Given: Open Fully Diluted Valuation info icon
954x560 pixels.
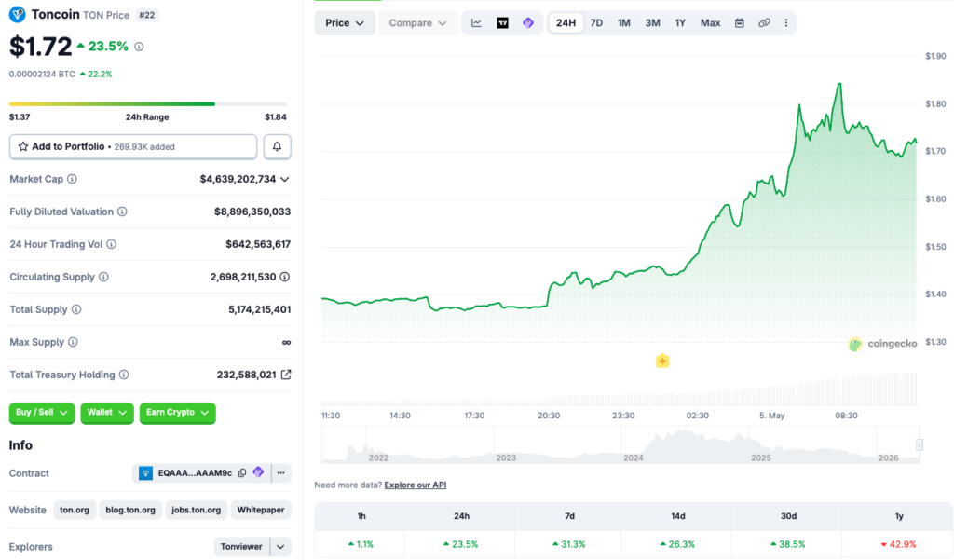Looking at the screenshot, I should point(122,212).
